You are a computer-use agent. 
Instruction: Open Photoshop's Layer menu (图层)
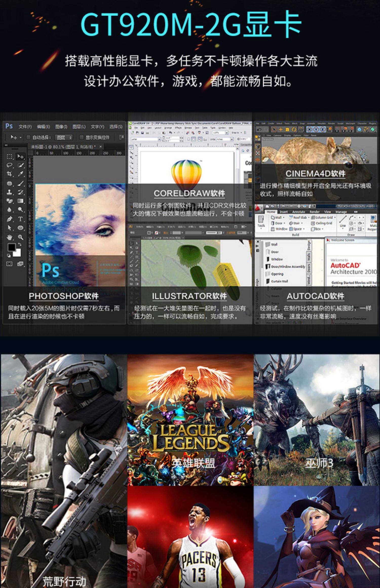pyautogui.click(x=79, y=127)
